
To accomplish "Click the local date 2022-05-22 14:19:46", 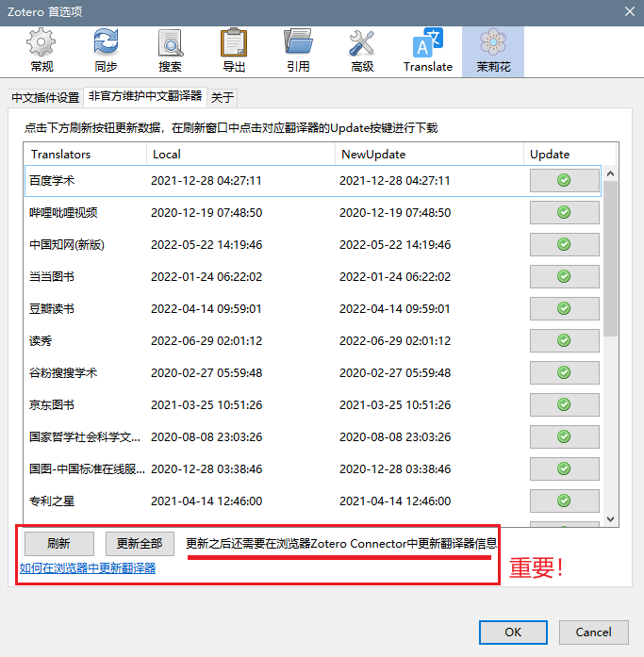I will (x=206, y=245).
